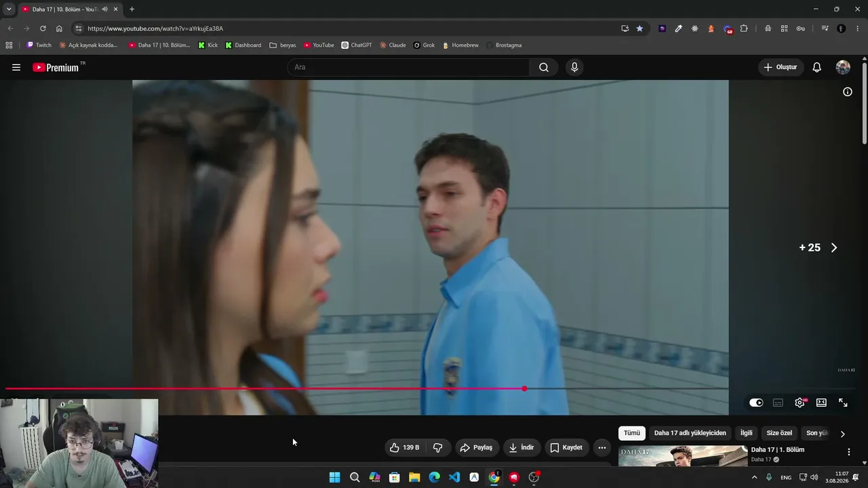Open the Daha 17 | 1. Bölüm thumbnail

[683, 456]
